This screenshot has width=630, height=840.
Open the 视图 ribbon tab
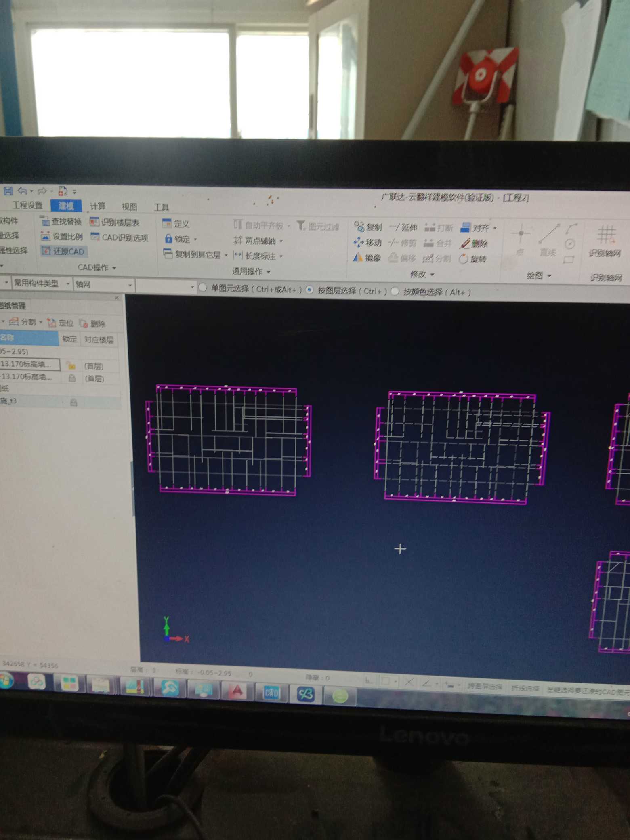[x=129, y=207]
